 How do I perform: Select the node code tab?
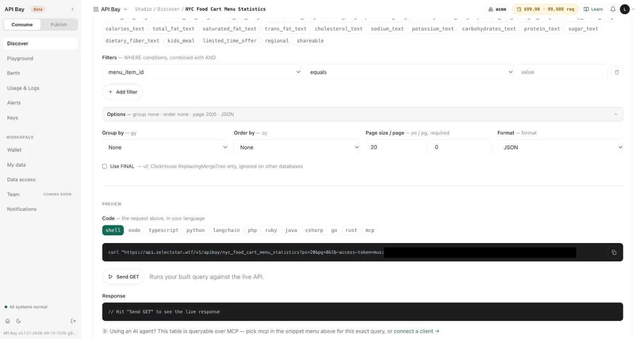tap(134, 230)
